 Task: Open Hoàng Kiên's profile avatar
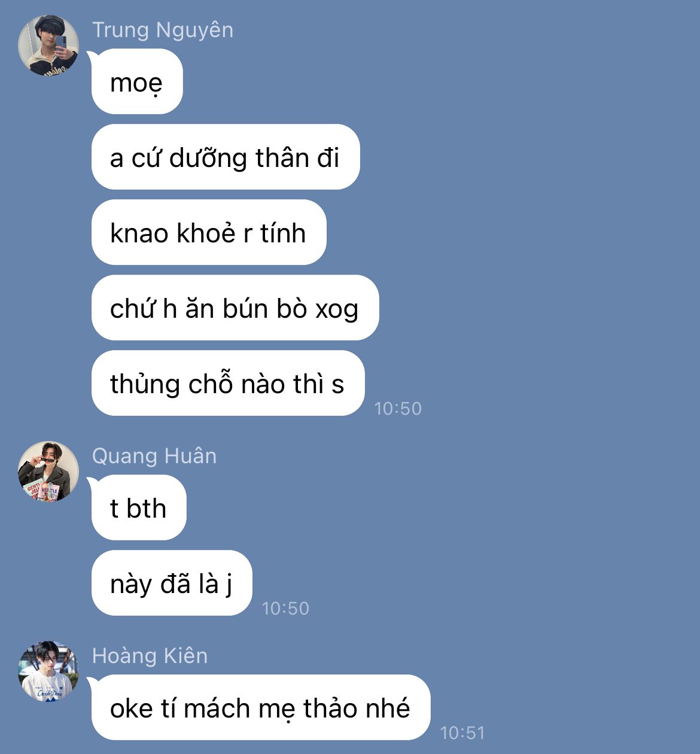48,671
